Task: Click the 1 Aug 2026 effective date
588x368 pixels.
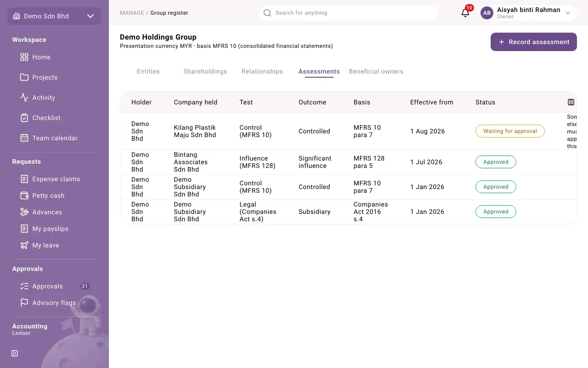Action: 428,131
